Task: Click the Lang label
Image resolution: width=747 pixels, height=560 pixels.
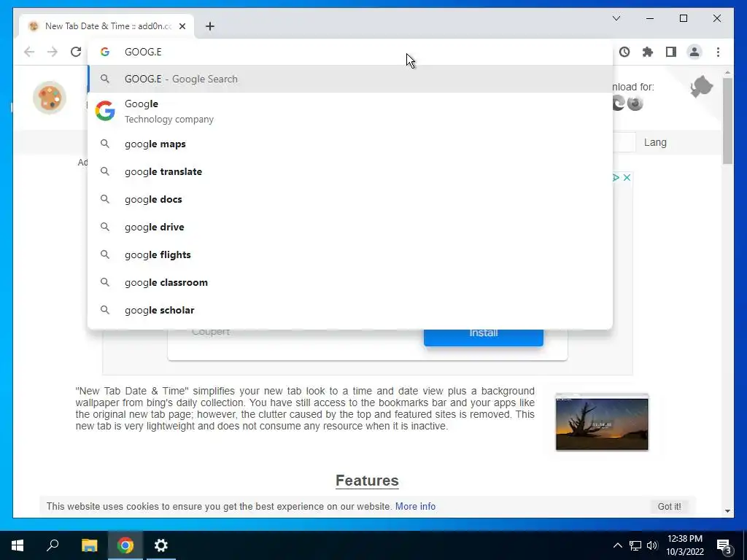Action: pos(655,142)
